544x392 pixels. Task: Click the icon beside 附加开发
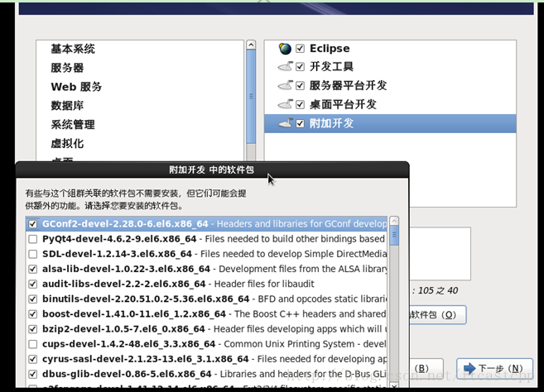[285, 123]
